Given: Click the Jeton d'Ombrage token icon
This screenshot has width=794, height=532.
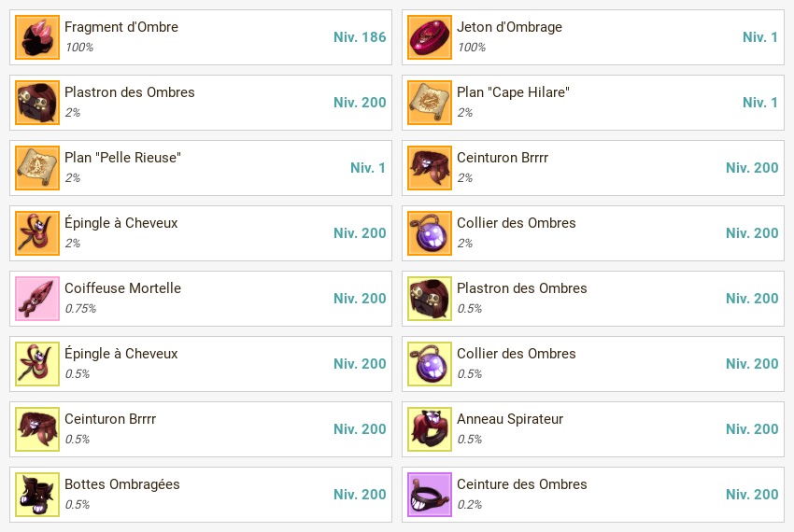Looking at the screenshot, I should pyautogui.click(x=430, y=37).
